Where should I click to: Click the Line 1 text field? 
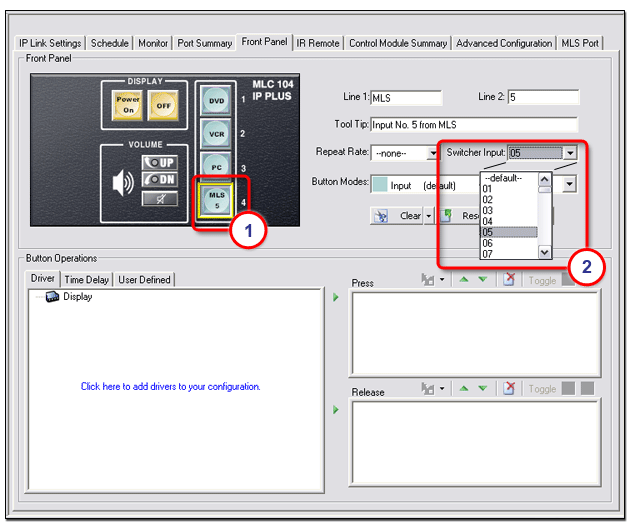click(x=406, y=98)
